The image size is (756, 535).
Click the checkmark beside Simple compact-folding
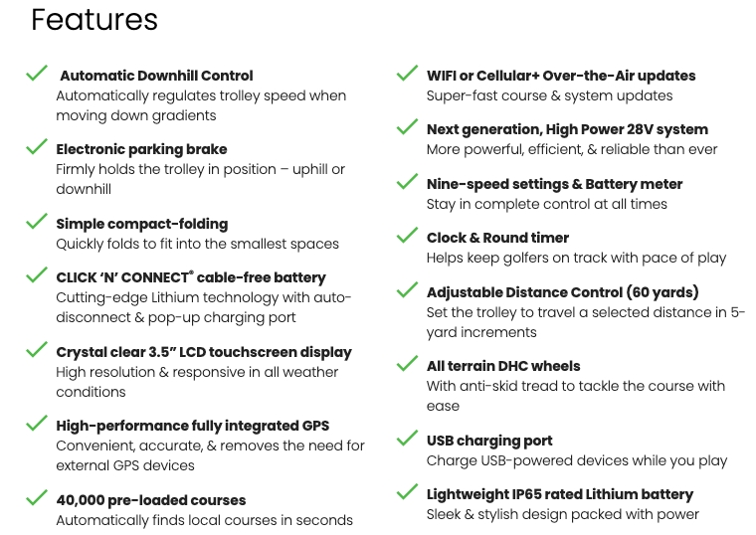pos(37,221)
